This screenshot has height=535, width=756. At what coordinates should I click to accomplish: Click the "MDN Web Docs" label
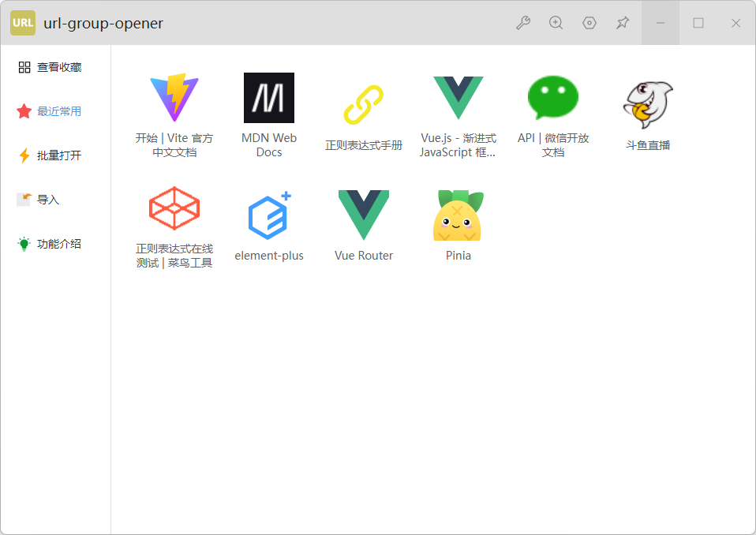269,145
